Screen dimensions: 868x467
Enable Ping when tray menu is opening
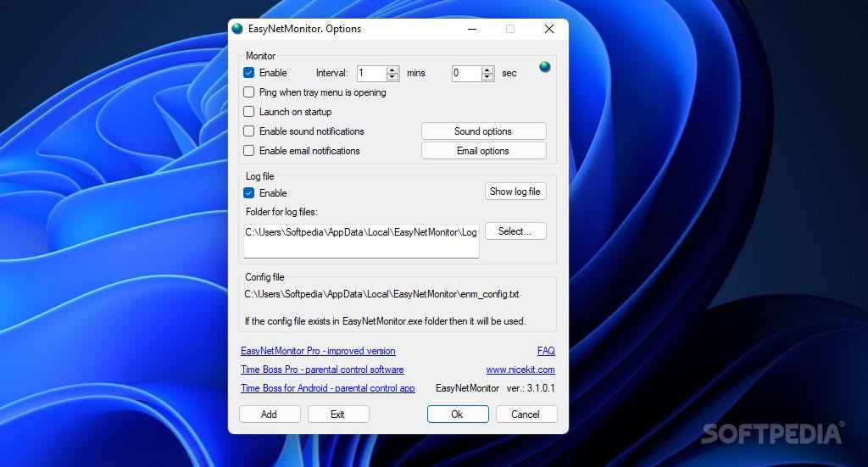[x=249, y=92]
